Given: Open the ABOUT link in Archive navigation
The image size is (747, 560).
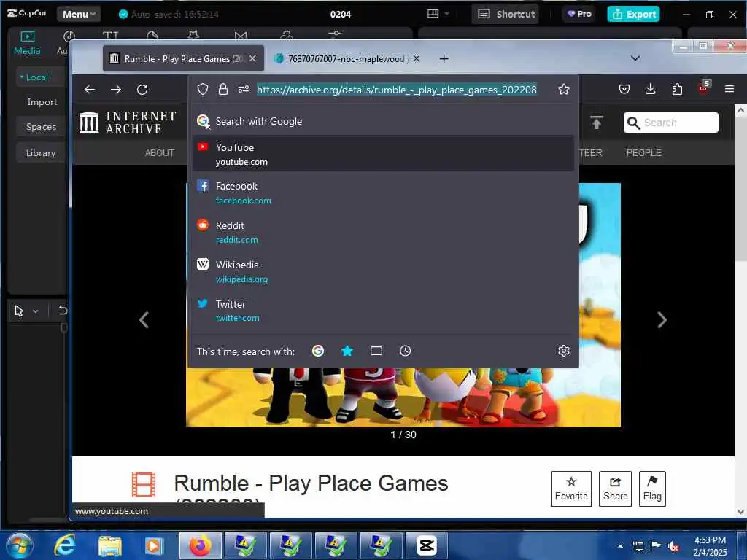Looking at the screenshot, I should 160,153.
